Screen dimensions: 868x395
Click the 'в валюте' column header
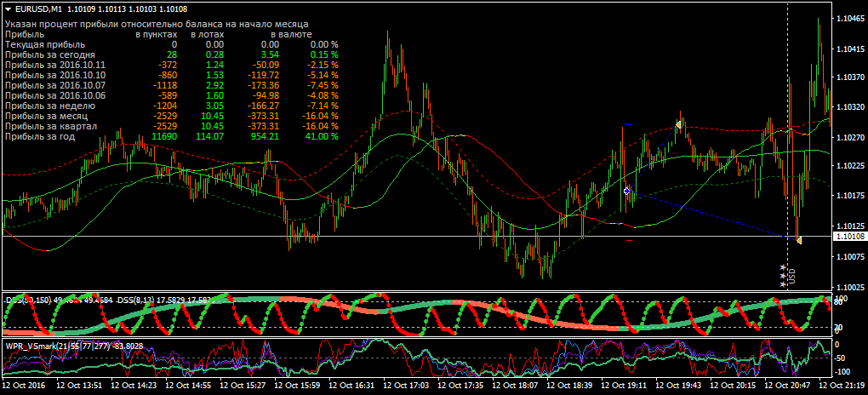click(291, 34)
